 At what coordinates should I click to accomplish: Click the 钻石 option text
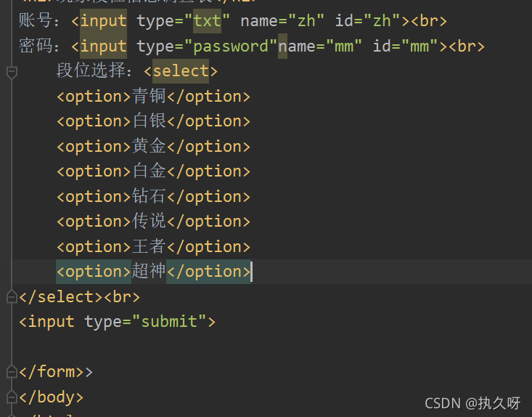tap(149, 197)
